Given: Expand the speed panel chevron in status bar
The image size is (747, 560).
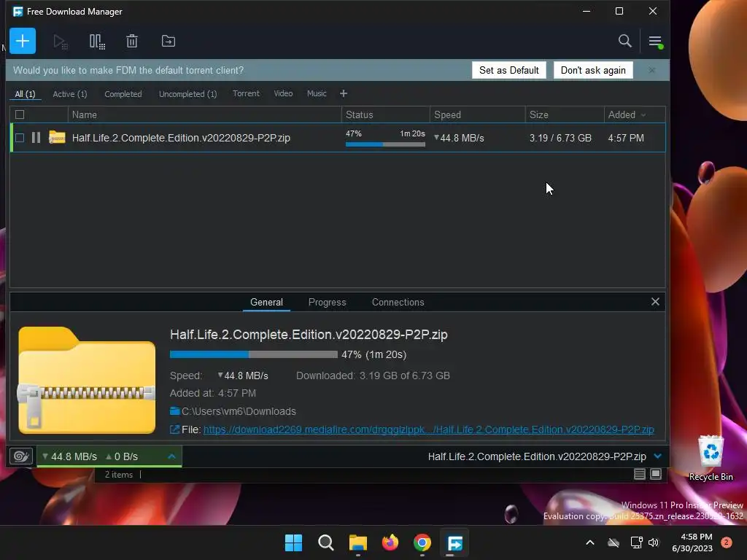Looking at the screenshot, I should (172, 456).
